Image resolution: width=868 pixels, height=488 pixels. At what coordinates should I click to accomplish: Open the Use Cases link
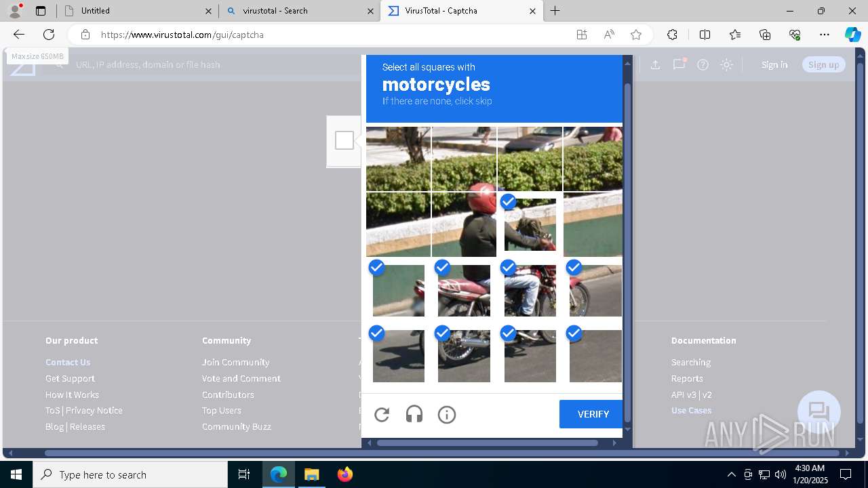tap(691, 410)
